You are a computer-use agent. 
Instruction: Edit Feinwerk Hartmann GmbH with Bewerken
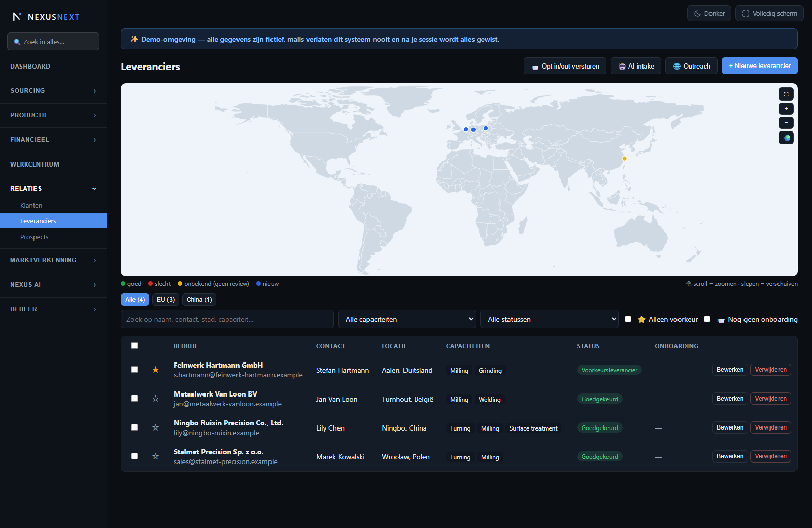click(x=730, y=370)
